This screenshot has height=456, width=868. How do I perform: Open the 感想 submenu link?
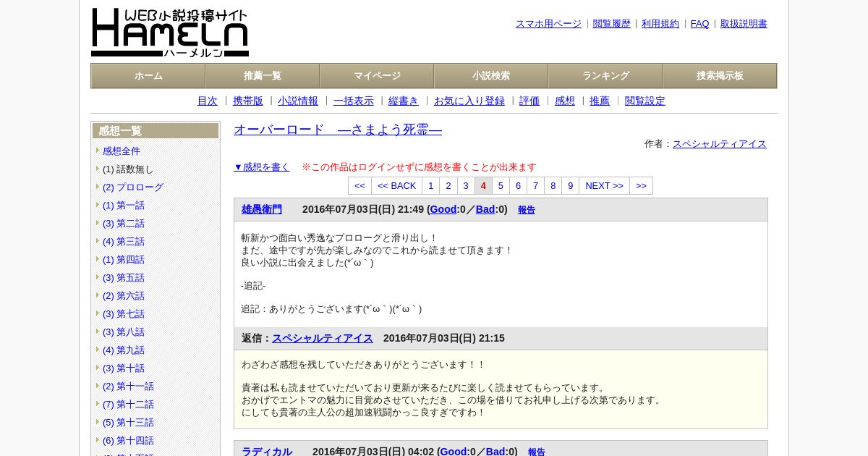tap(565, 101)
